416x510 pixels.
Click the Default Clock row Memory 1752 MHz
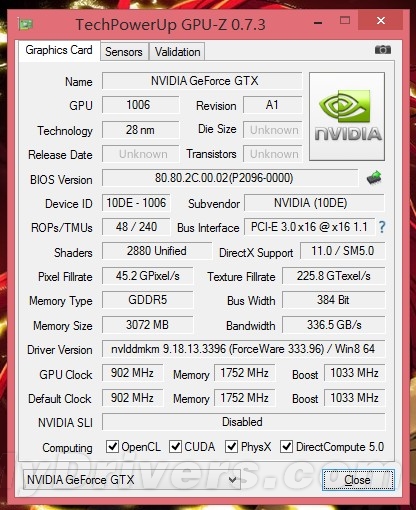pos(244,398)
